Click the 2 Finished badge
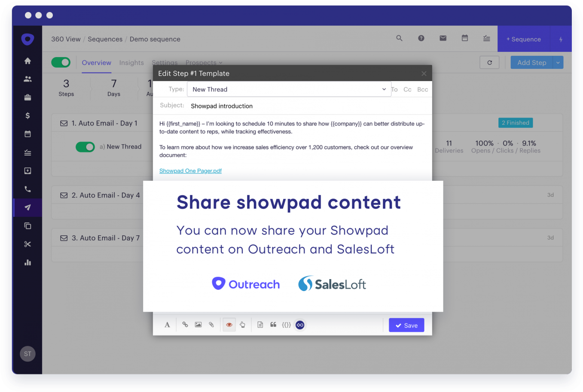The image size is (583, 392). pos(516,123)
